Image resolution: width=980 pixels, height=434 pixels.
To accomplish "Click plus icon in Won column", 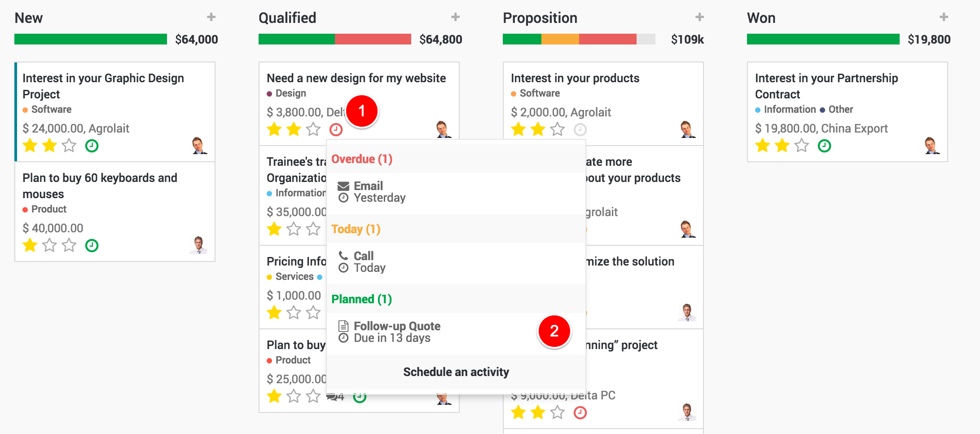I will [x=944, y=17].
